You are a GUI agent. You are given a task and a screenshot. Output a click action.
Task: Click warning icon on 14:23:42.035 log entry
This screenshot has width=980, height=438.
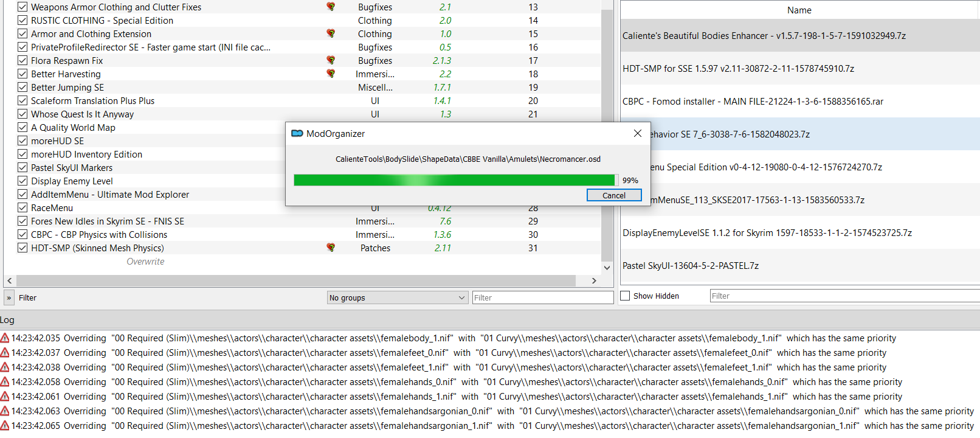(5, 338)
